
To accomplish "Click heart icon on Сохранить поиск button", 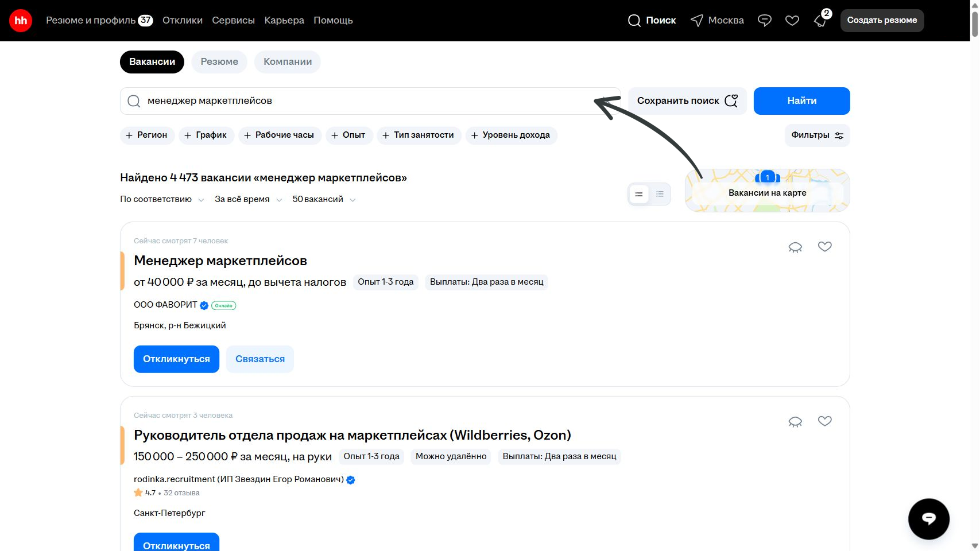I will pyautogui.click(x=731, y=100).
